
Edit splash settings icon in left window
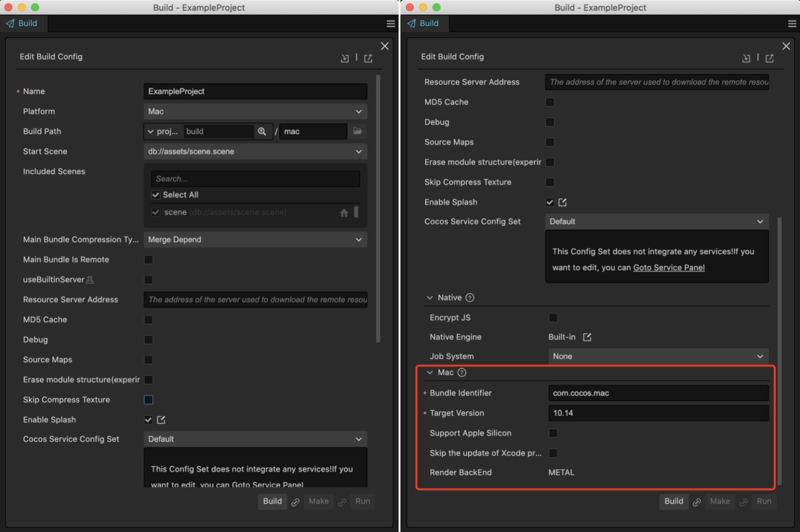coord(161,420)
